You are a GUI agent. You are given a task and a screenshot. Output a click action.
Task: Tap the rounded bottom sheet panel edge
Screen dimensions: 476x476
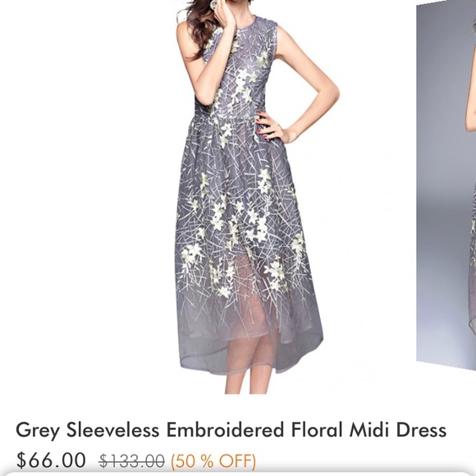[x=238, y=474]
